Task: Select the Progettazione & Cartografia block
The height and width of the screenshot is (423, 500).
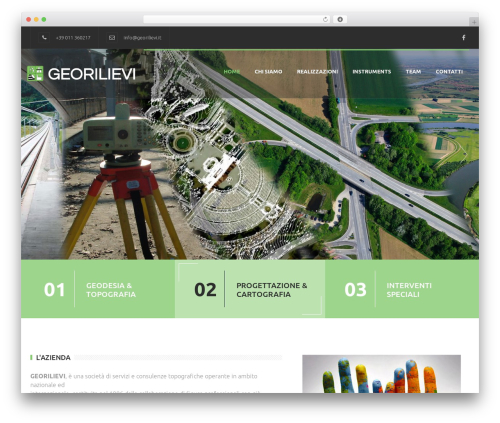Action: click(x=250, y=289)
